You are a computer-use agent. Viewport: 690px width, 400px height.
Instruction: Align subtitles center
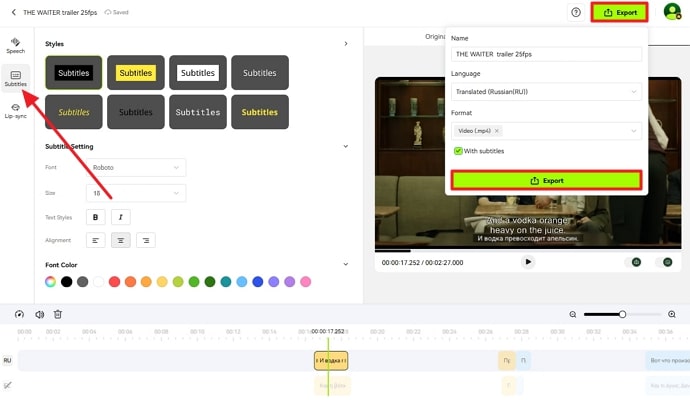coord(121,240)
